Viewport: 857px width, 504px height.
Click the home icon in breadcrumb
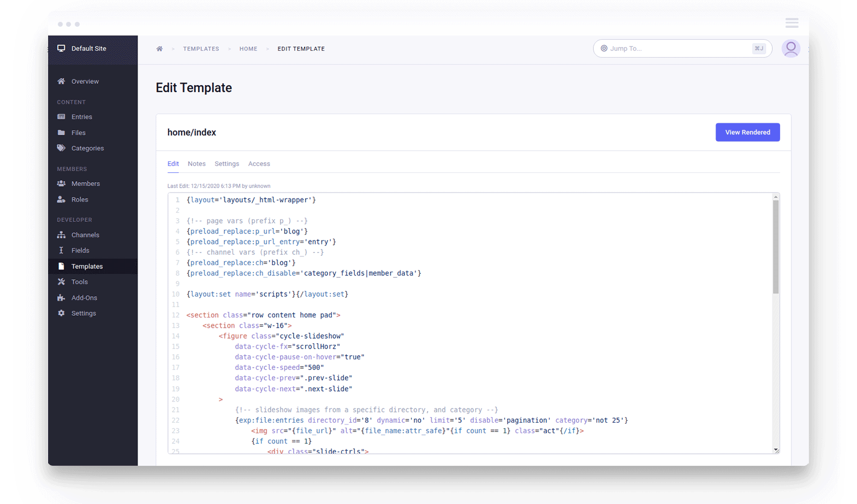pos(159,49)
